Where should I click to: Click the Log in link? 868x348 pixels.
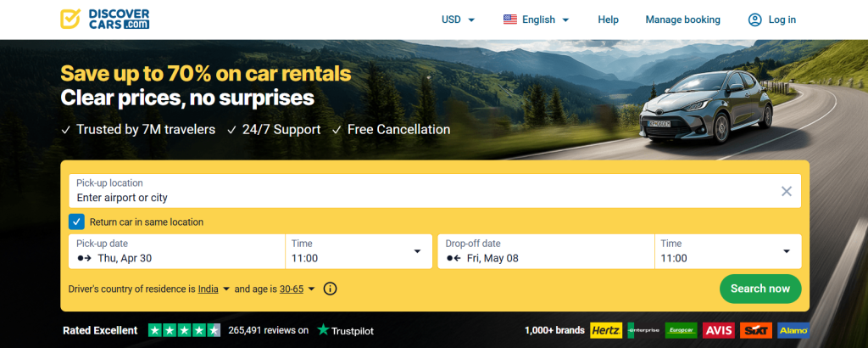[x=782, y=20]
